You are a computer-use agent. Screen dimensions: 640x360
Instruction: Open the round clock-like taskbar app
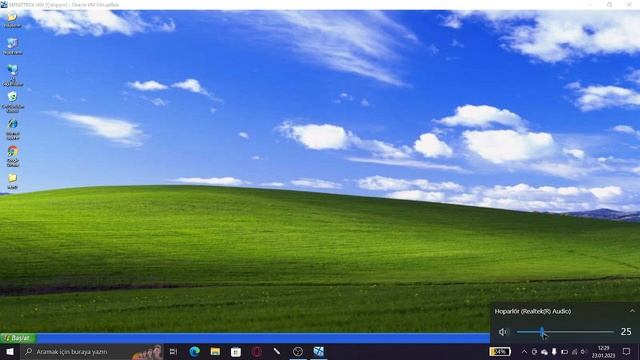pos(298,351)
